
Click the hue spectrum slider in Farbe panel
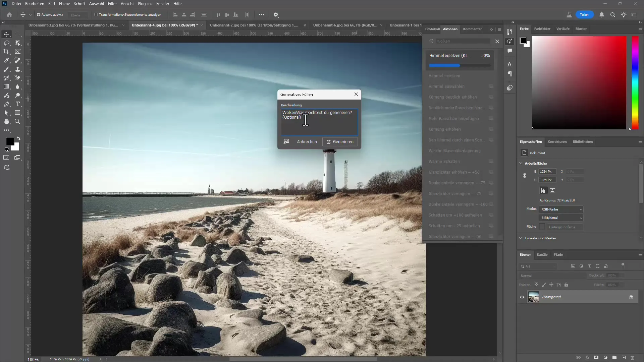(x=635, y=82)
